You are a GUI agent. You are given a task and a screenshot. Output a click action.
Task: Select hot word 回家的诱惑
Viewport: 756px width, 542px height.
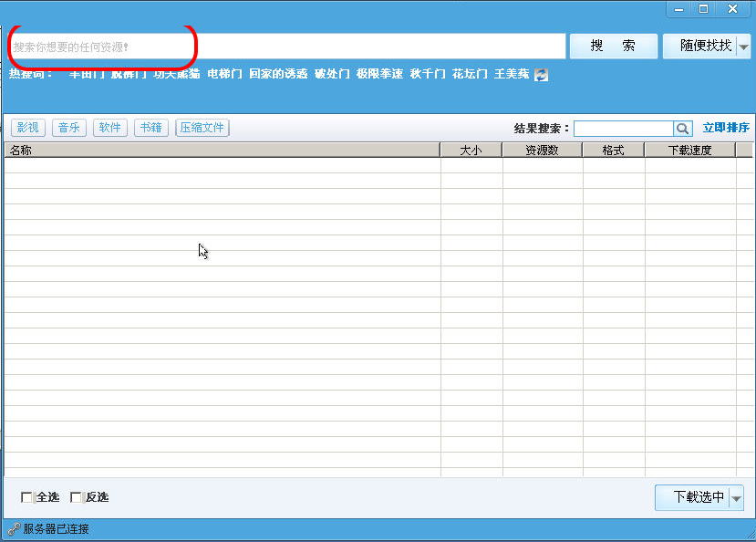pos(278,74)
